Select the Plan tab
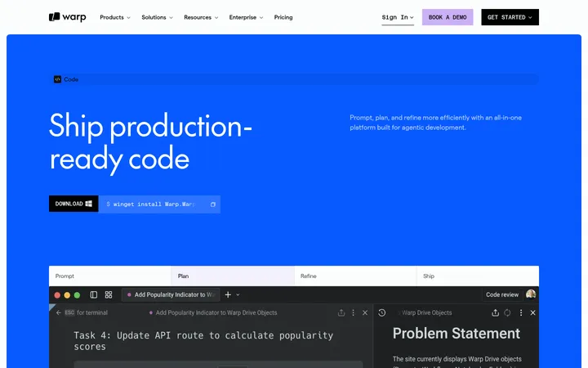588x368 pixels. 233,276
